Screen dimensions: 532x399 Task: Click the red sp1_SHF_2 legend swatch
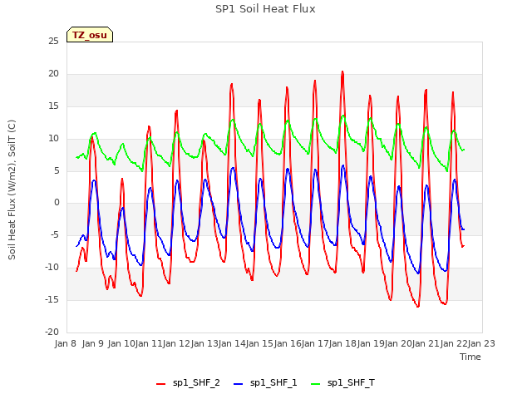160,384
